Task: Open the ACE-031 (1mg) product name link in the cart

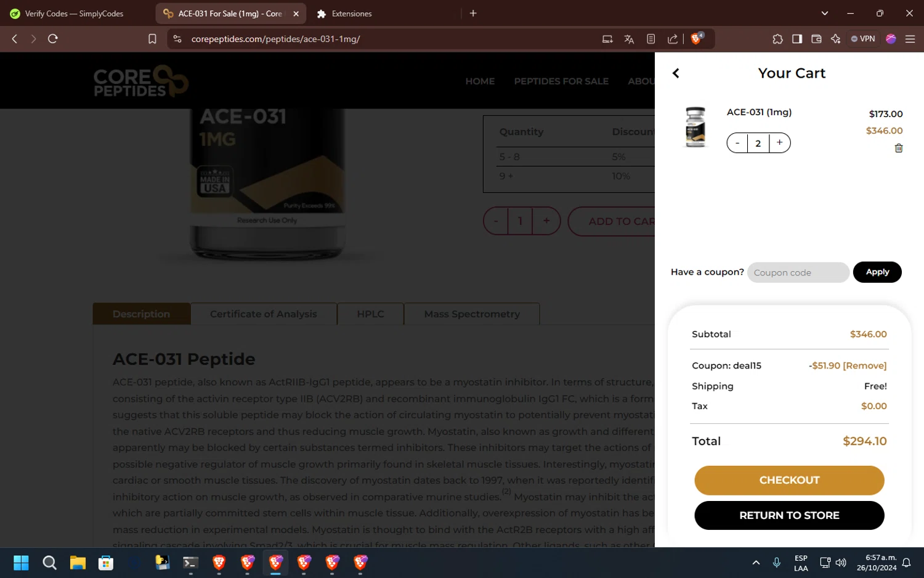Action: tap(759, 112)
